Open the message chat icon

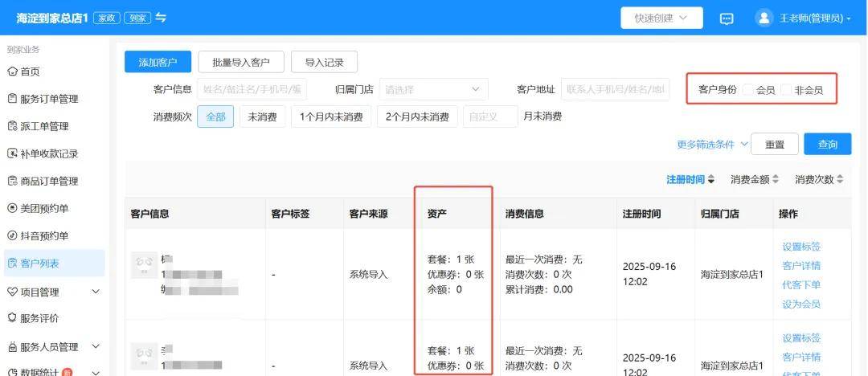727,18
